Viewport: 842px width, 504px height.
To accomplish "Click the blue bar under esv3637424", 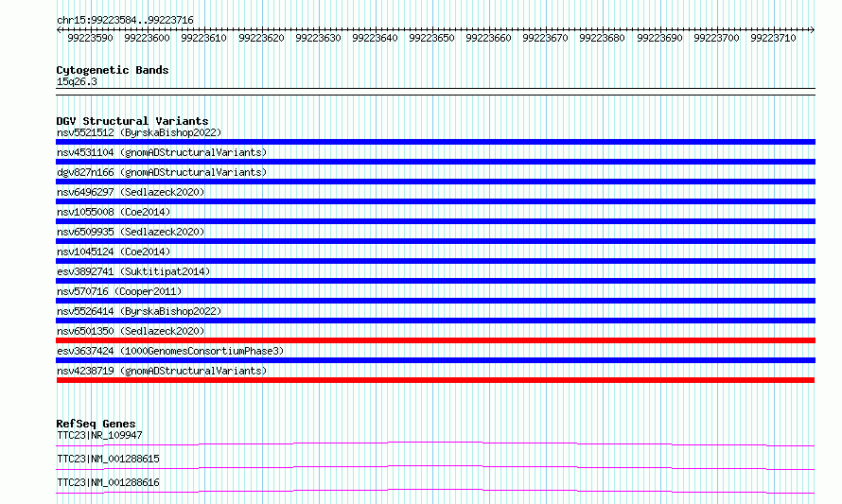I will [435, 360].
